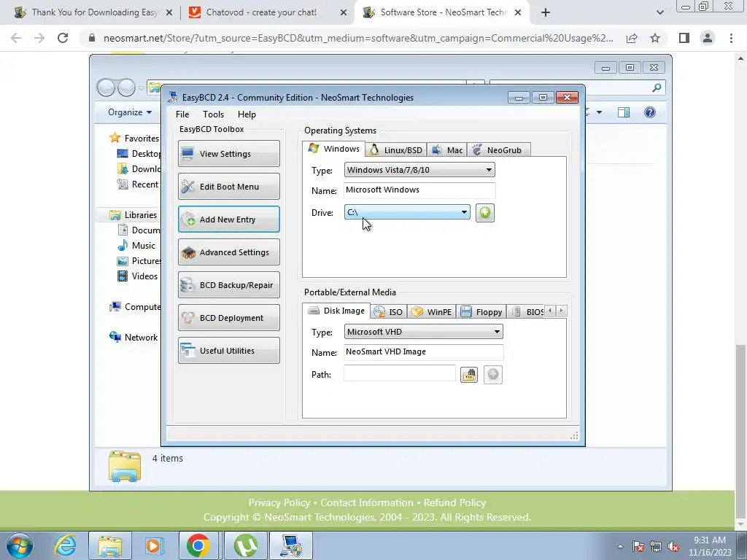Open Edit Boot Menu section

pyautogui.click(x=228, y=186)
